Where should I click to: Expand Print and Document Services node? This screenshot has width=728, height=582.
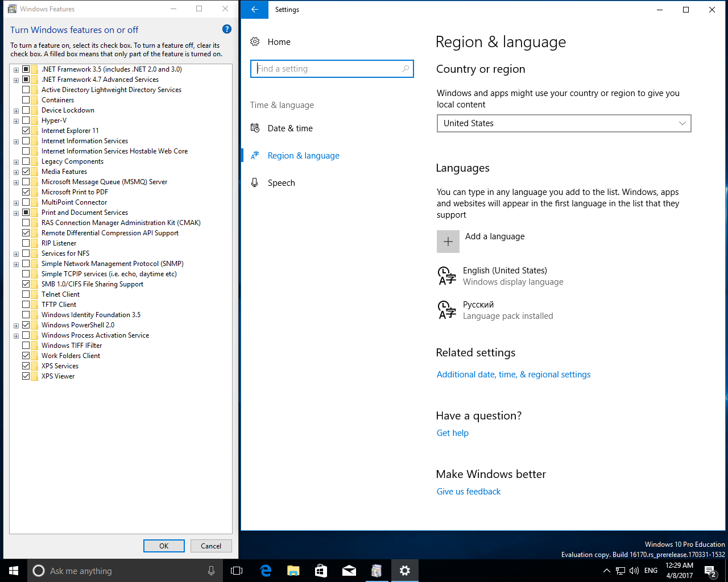click(x=16, y=213)
